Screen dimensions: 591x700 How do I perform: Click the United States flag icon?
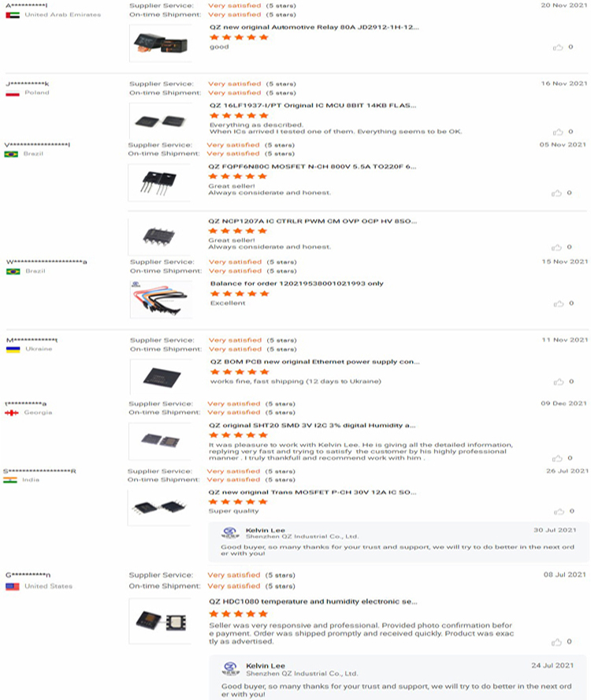coord(12,586)
